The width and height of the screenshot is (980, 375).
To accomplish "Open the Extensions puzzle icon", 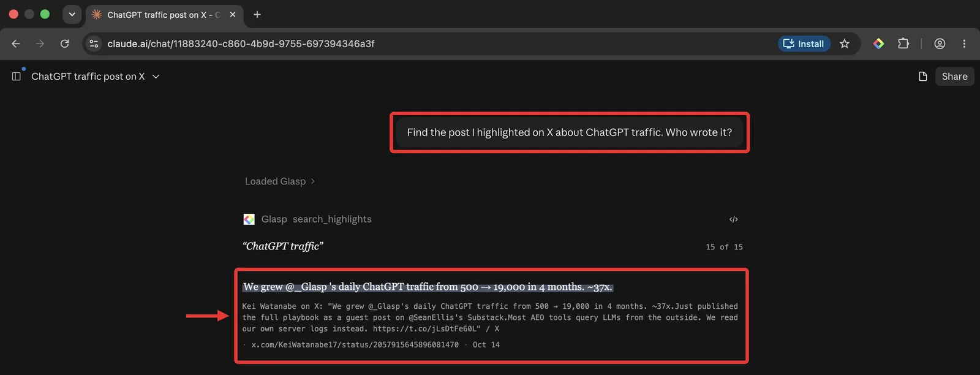I will [903, 44].
